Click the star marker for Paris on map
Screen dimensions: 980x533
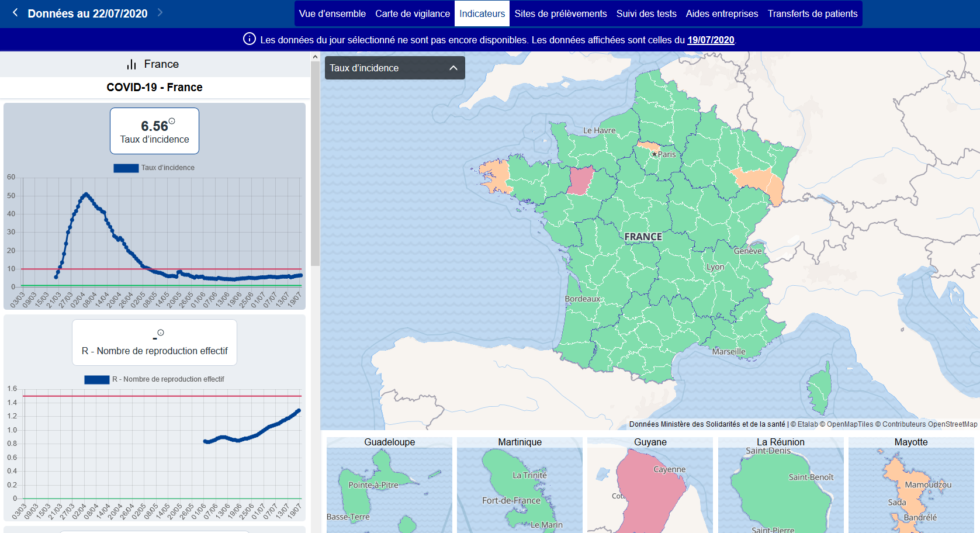(x=654, y=154)
